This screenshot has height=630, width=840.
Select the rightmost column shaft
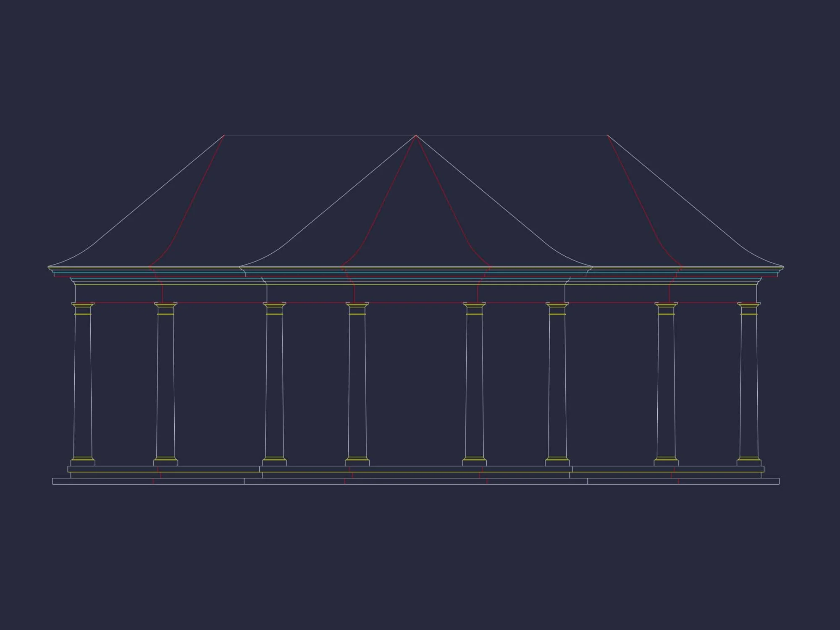pyautogui.click(x=749, y=386)
